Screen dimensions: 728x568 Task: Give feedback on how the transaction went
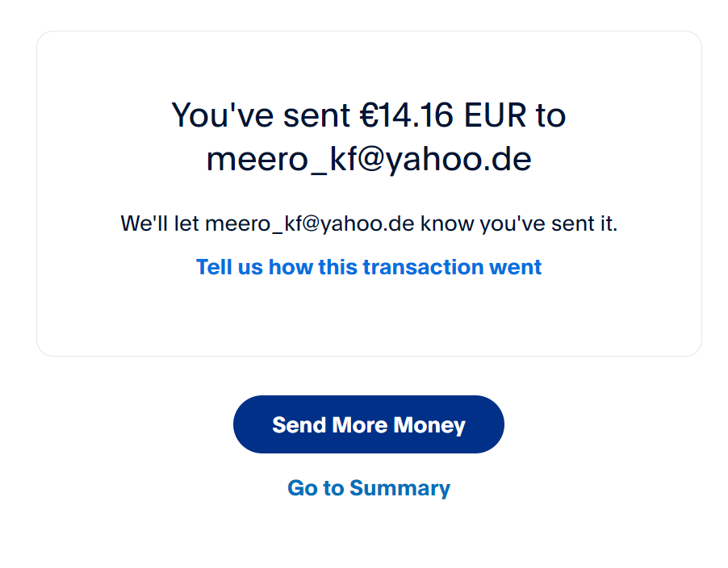(x=369, y=267)
